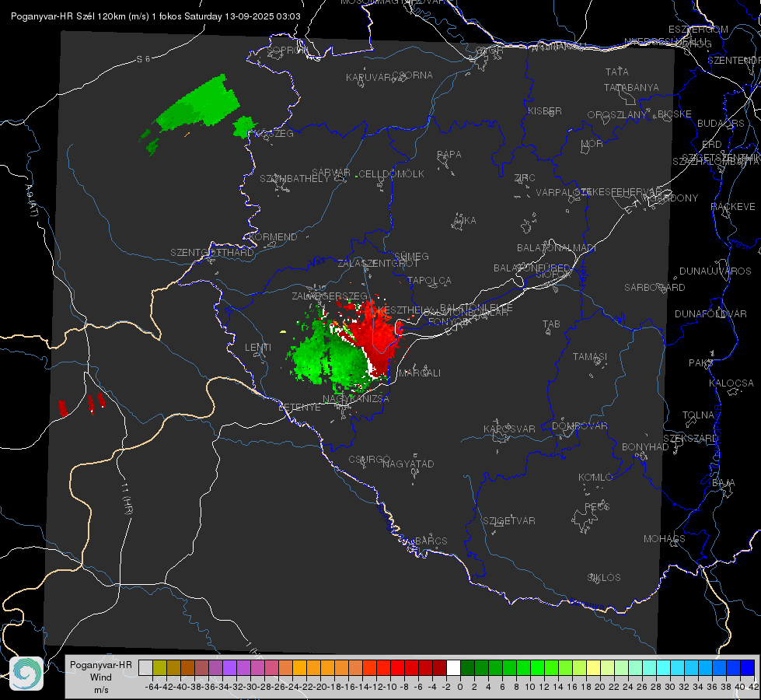This screenshot has height=700, width=761.
Task: Click the MÓR town label
Action: [x=592, y=144]
